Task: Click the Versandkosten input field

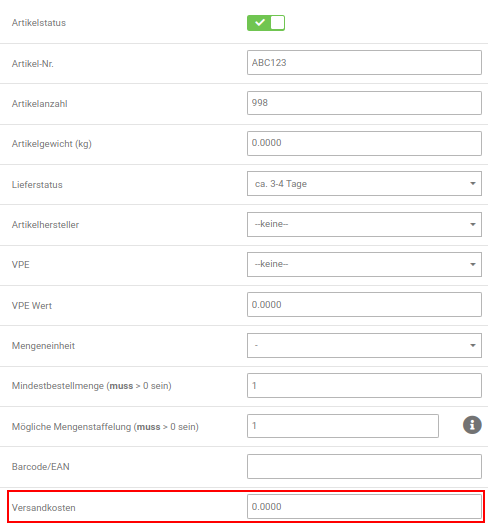Action: pos(364,507)
